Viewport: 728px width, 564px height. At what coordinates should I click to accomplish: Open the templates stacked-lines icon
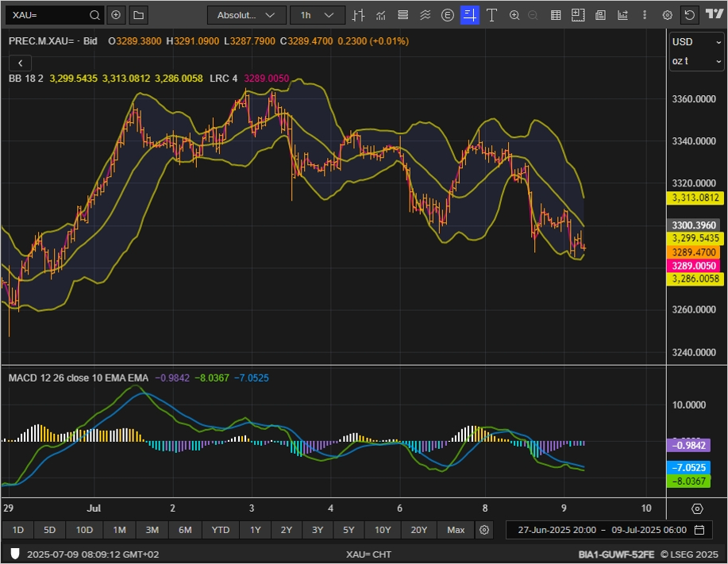[x=403, y=15]
